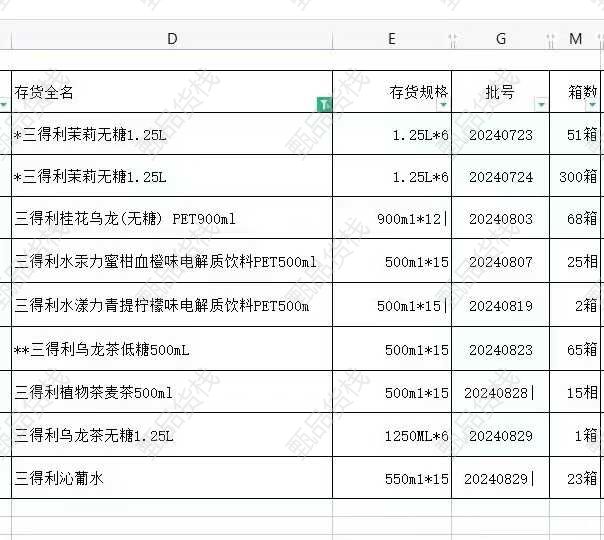Open the 批号 filter dropdown

pyautogui.click(x=541, y=104)
